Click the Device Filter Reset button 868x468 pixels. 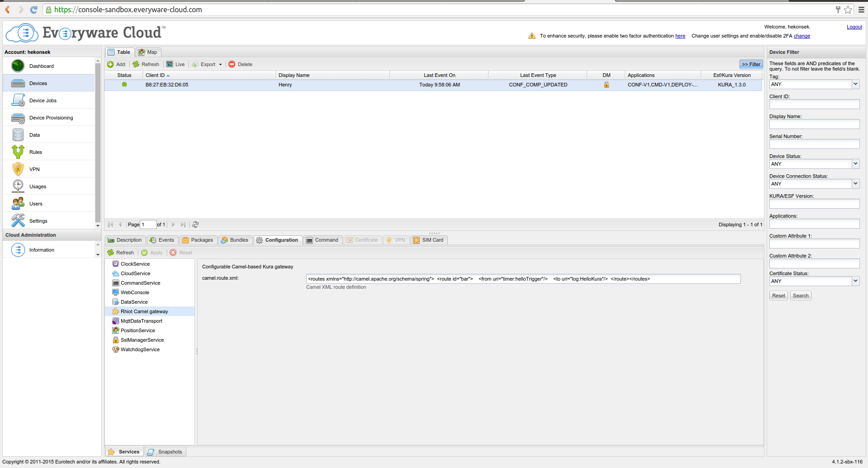(778, 296)
